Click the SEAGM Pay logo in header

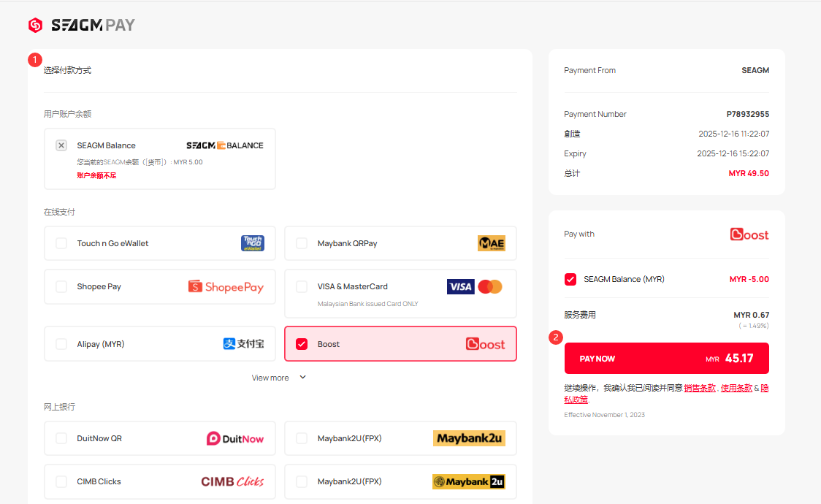click(81, 26)
